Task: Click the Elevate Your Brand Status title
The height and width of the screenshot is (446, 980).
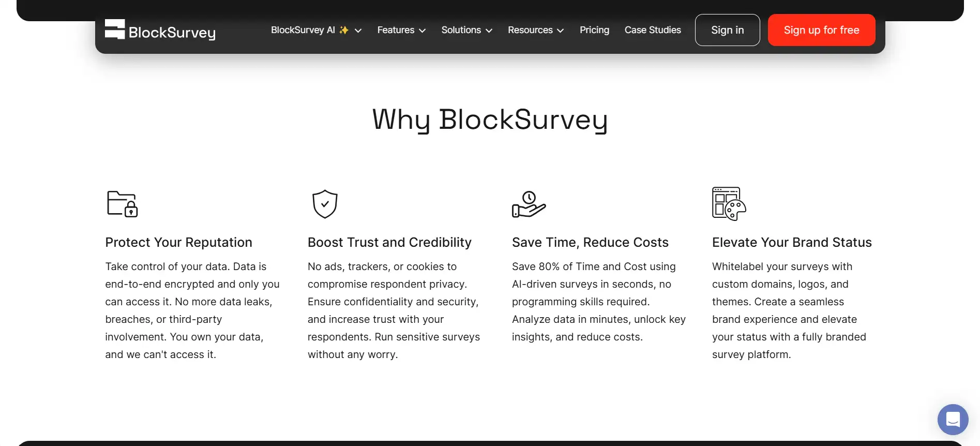Action: click(x=792, y=242)
